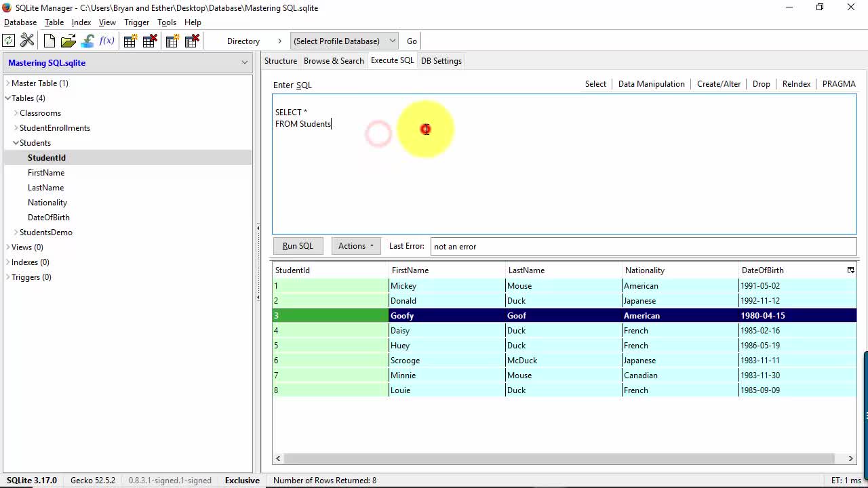Click the Connect Database folder icon

[x=68, y=41]
